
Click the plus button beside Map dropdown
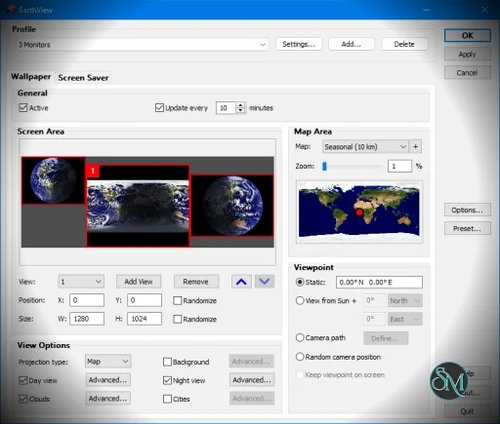pos(415,147)
